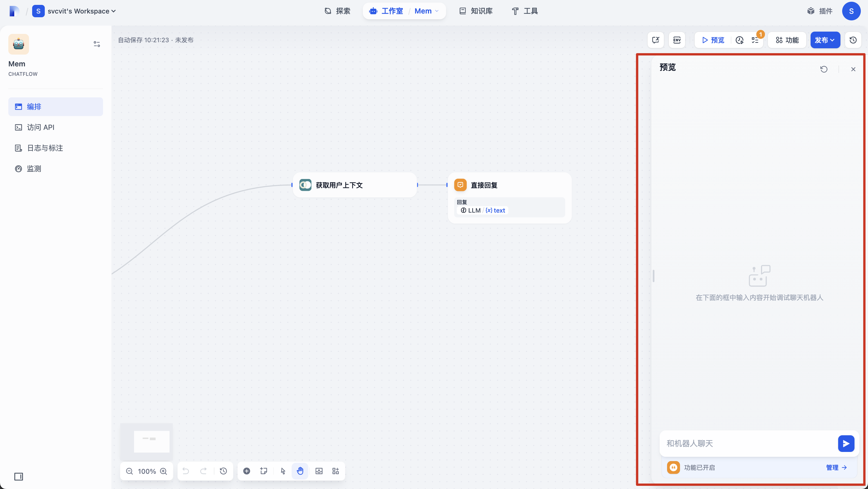
Task: Click the add note icon in bottom toolbar
Action: [x=263, y=471]
